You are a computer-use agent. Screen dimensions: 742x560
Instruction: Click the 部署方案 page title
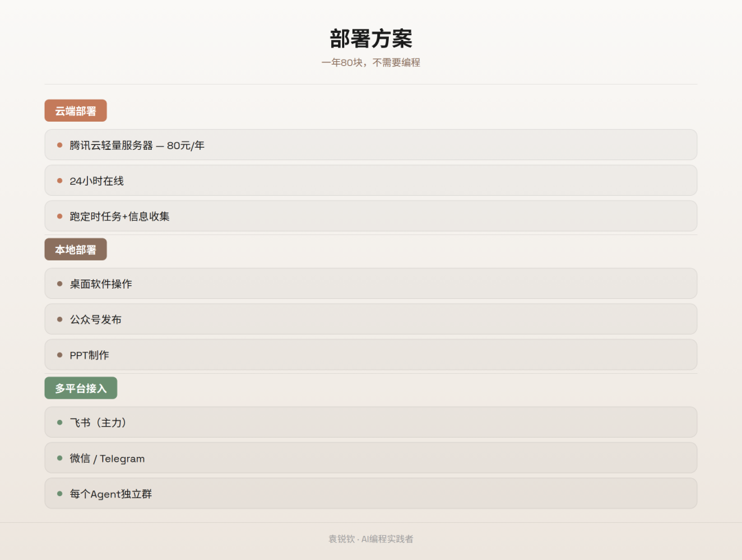coord(371,38)
